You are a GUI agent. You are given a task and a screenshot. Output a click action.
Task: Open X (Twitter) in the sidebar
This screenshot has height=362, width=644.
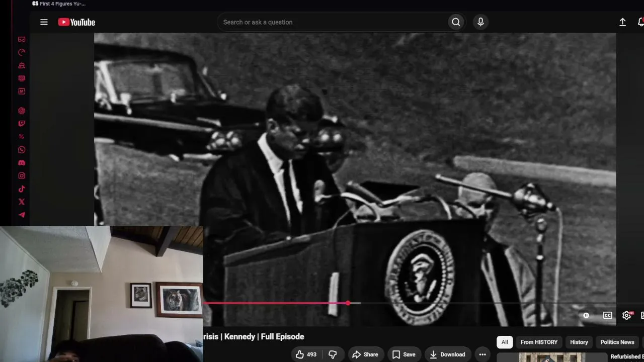tap(22, 202)
